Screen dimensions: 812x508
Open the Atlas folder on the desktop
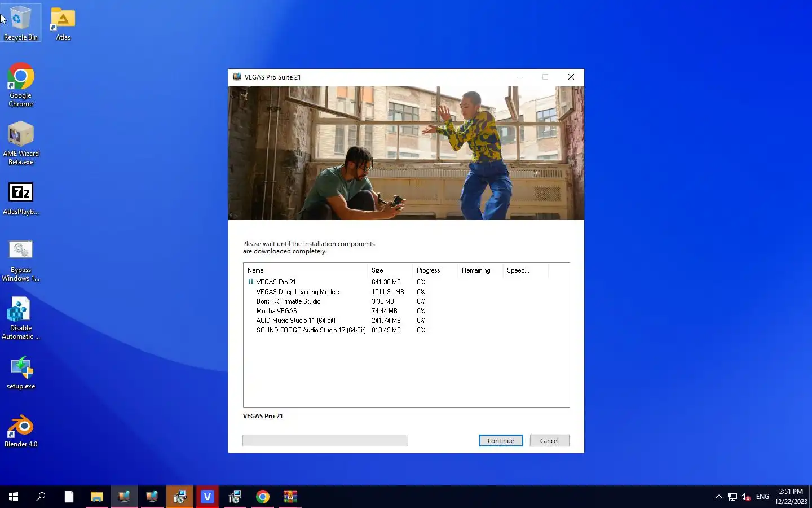tap(63, 23)
